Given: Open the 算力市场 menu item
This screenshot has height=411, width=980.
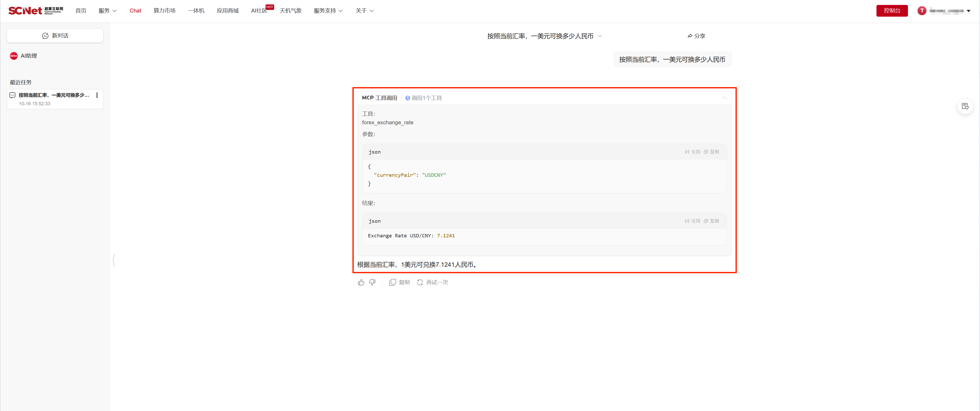Looking at the screenshot, I should 164,11.
